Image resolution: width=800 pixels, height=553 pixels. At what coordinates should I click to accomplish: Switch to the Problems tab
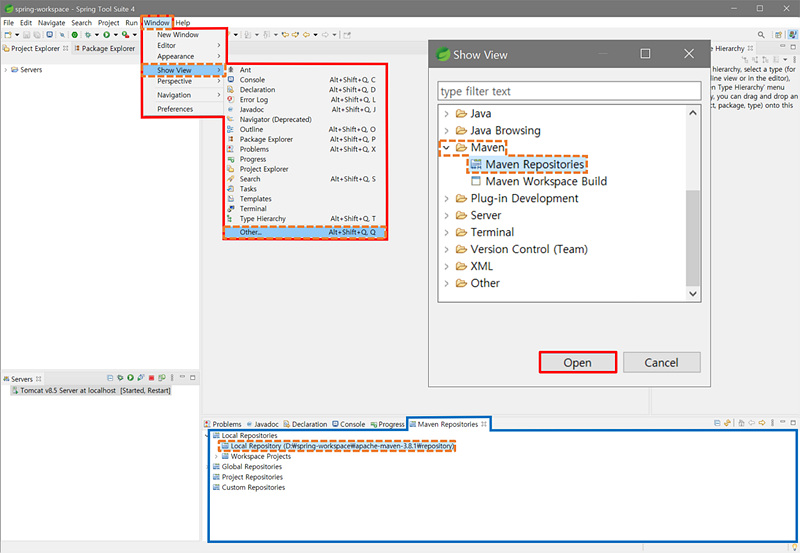click(222, 424)
